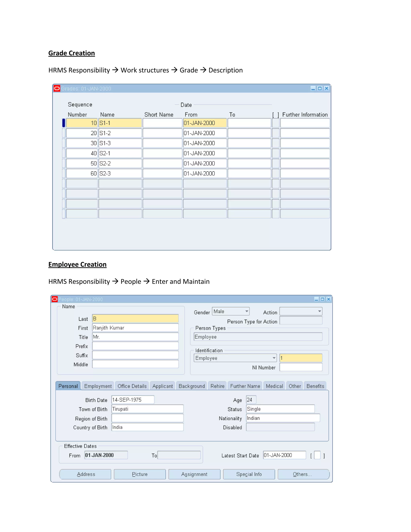Click the Latest Start Date field
This screenshot has width=411, height=532.
(x=284, y=455)
